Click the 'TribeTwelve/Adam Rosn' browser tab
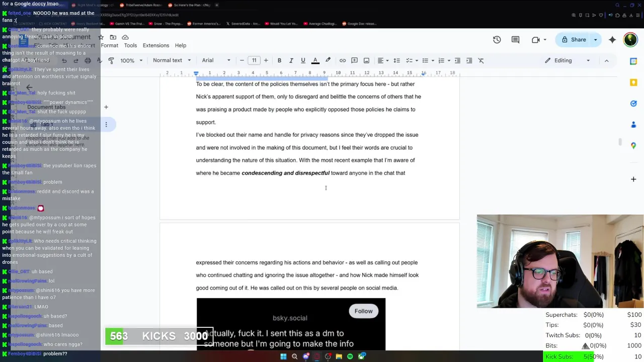Screen dimensions: 644x362 (140, 5)
